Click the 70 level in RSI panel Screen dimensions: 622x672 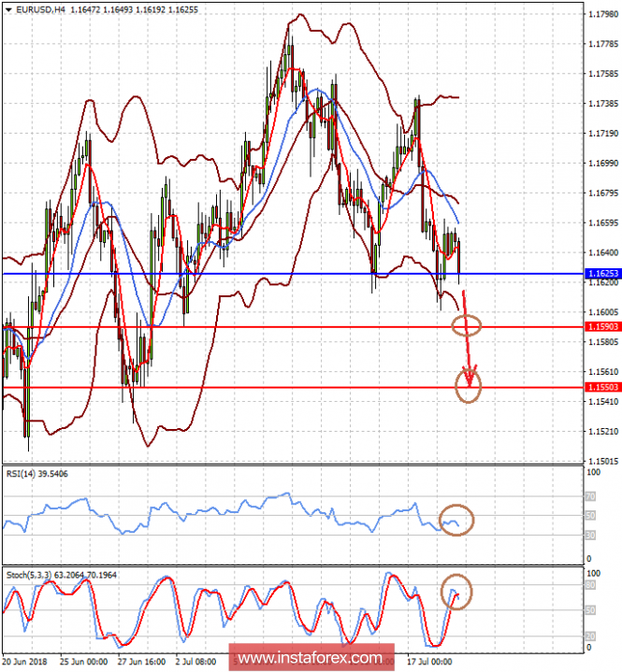click(x=591, y=496)
